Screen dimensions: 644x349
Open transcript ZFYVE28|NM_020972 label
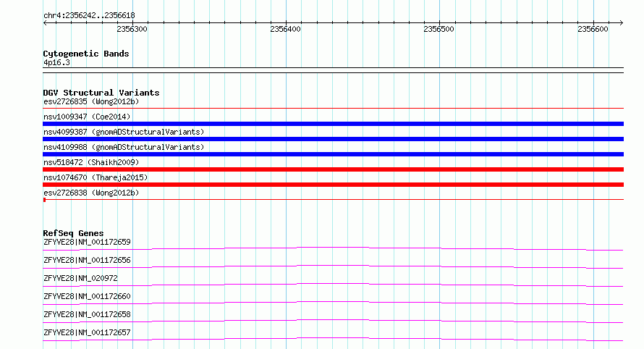[x=80, y=278]
